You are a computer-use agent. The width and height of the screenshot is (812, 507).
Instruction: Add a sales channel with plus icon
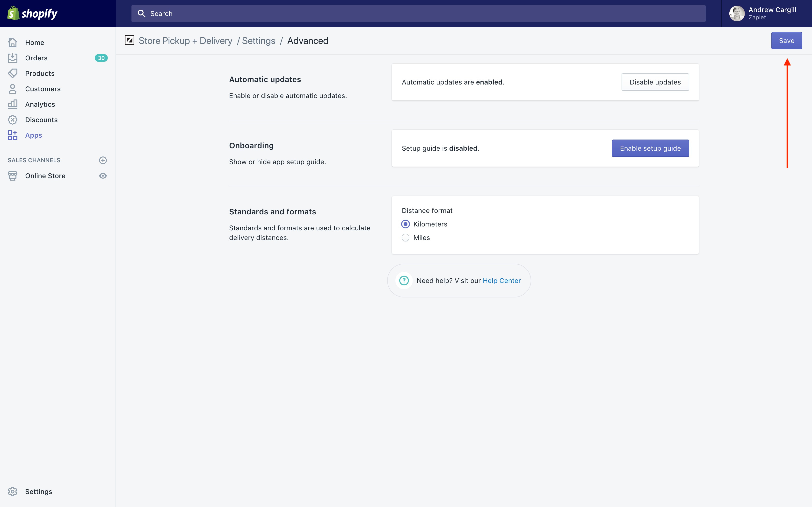click(103, 160)
